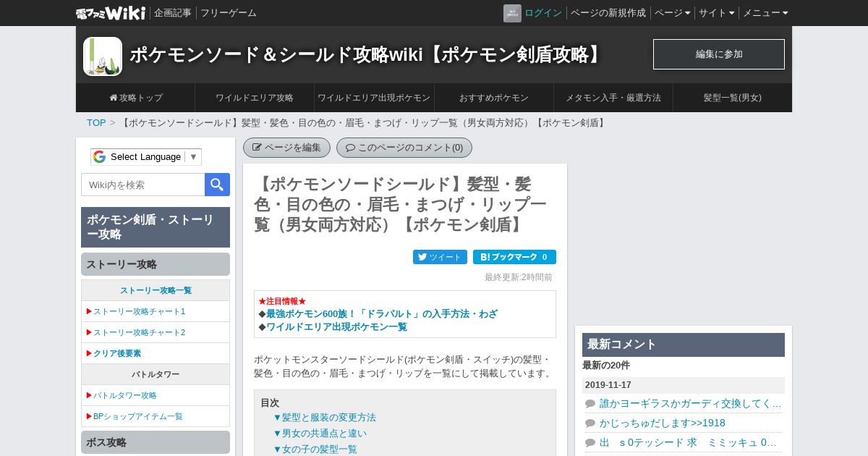868x456 pixels.
Task: Open ストーリー攻略一覧 sidebar link
Action: coord(156,290)
